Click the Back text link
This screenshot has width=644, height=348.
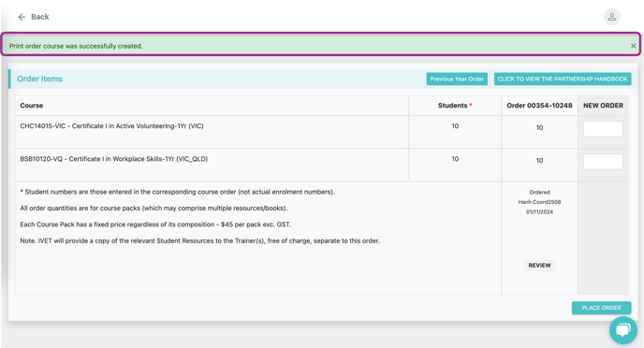(x=40, y=17)
